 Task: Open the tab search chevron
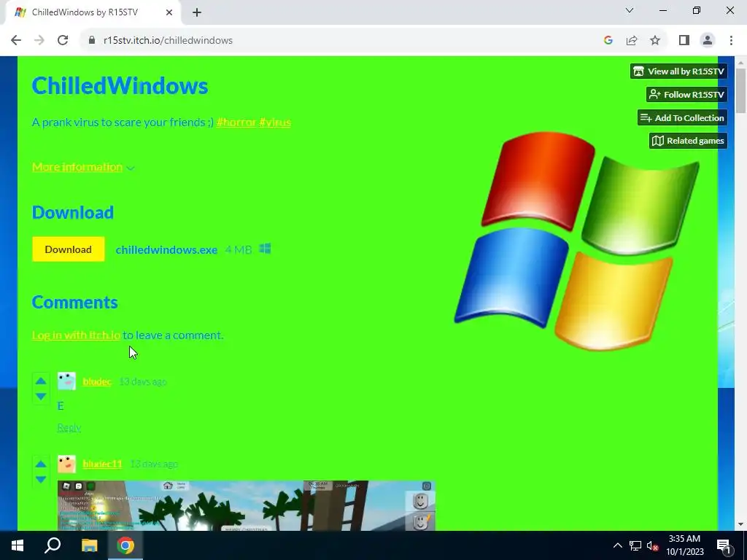630,10
